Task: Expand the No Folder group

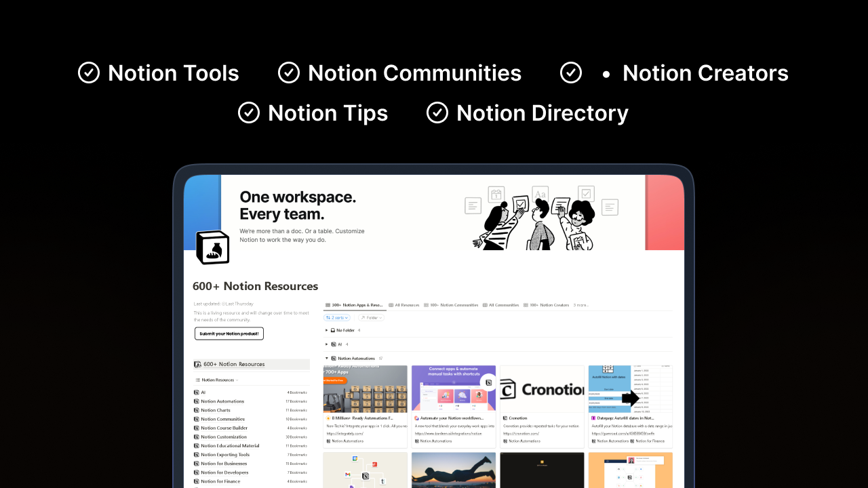Action: click(x=326, y=330)
